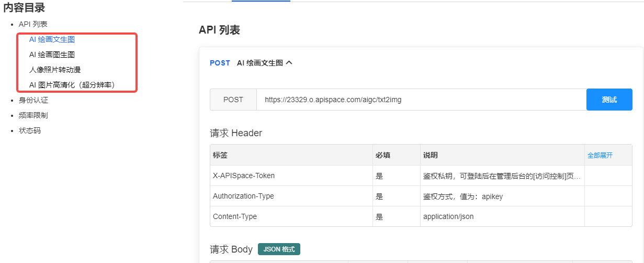Screen dimensions: 644x263
Task: Jump to 频率限制 section
Action: (x=33, y=115)
